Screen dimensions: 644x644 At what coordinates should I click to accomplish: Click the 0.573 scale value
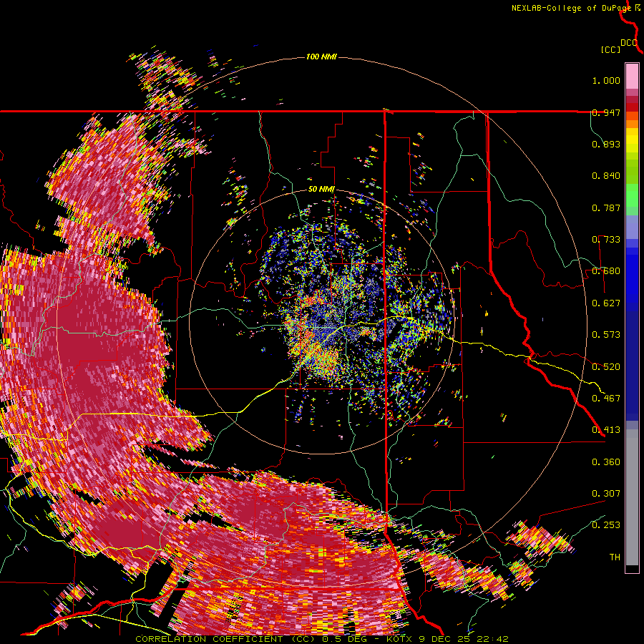point(606,335)
